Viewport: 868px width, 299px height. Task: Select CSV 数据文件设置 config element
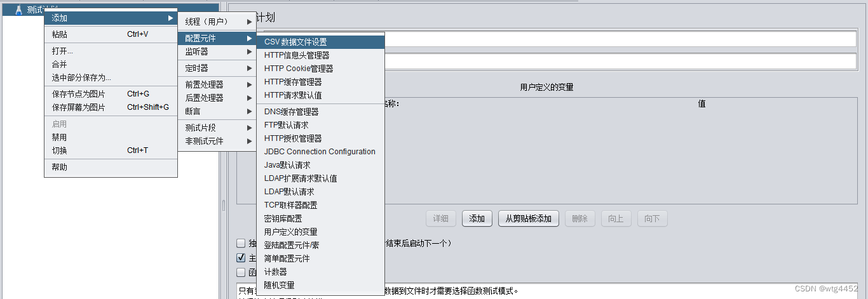click(321, 42)
